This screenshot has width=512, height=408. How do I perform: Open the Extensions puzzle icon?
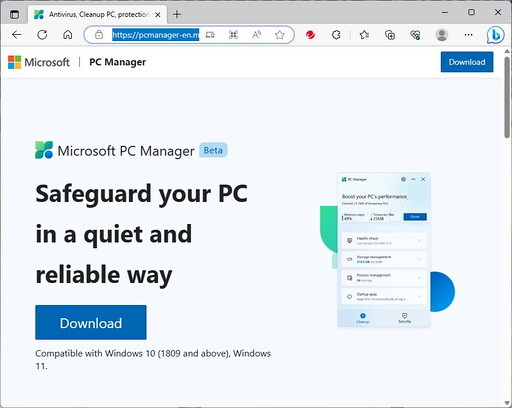tap(336, 34)
